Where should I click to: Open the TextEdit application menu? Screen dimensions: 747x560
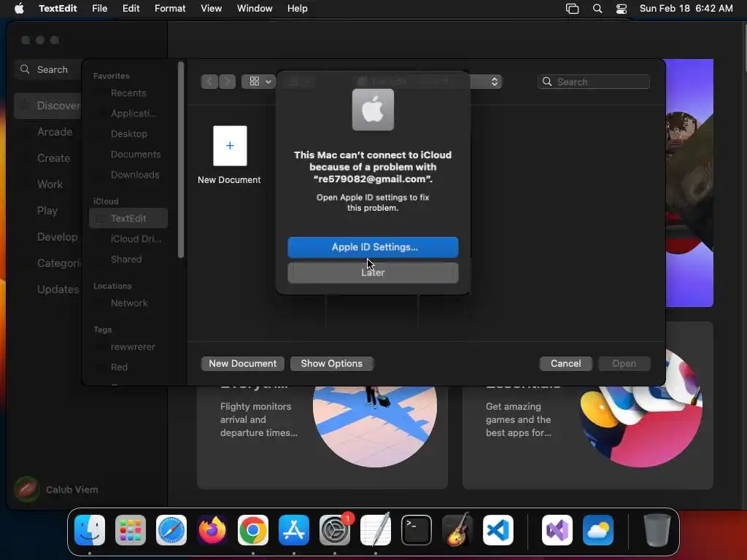pos(58,8)
